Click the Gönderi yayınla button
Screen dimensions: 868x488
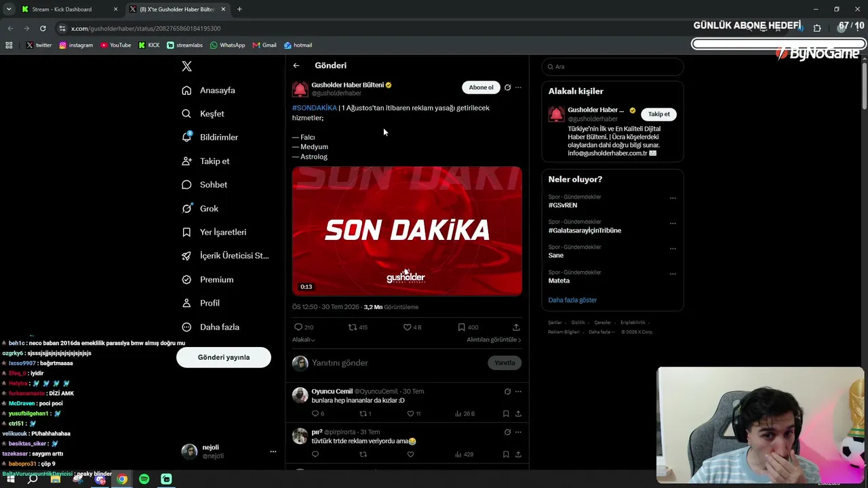(224, 357)
